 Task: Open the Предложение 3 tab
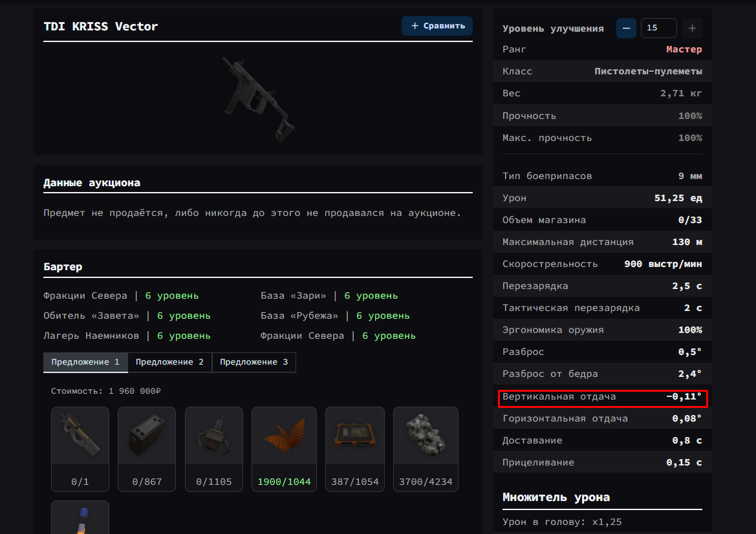click(x=254, y=362)
